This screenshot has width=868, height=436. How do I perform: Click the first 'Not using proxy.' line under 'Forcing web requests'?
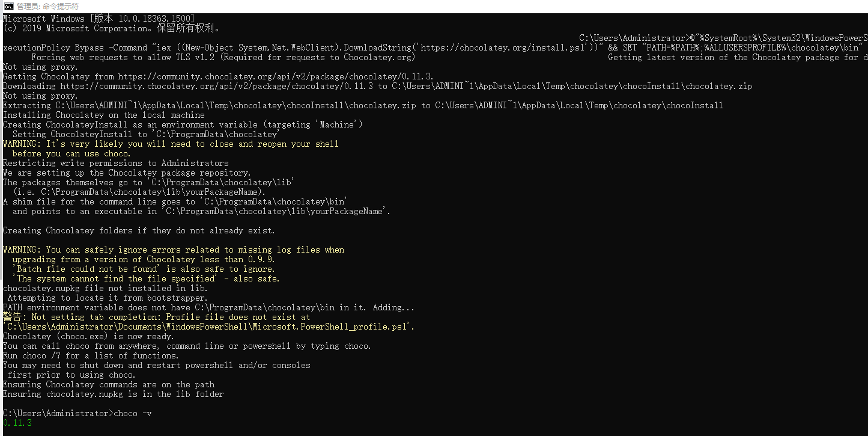pos(40,67)
